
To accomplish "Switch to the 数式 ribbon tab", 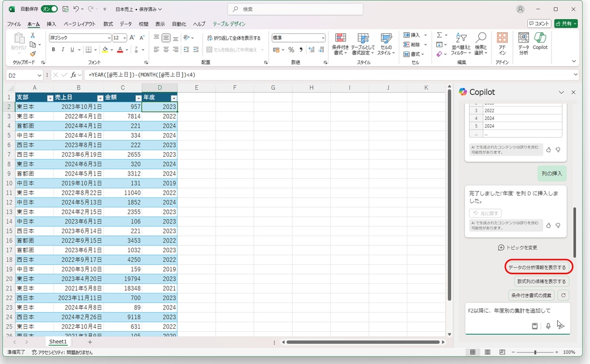I will (x=108, y=24).
